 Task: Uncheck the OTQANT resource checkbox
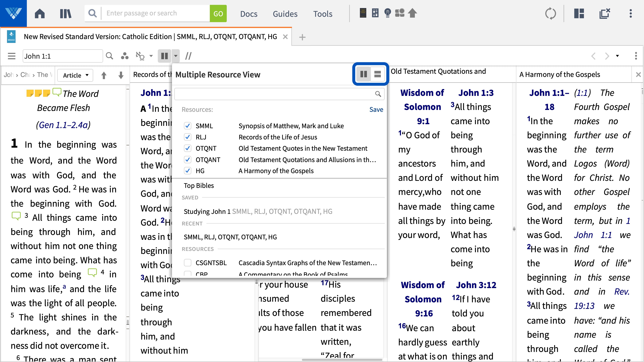(187, 160)
